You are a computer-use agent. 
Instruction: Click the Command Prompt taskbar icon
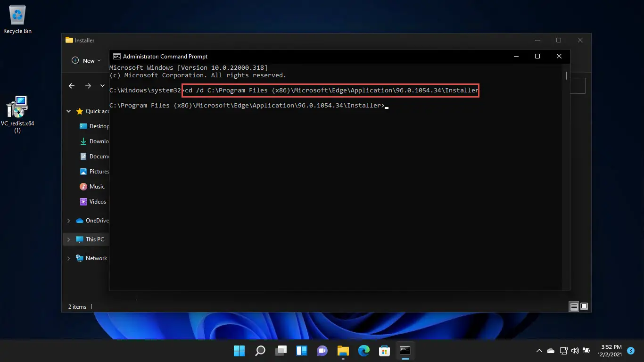click(405, 351)
